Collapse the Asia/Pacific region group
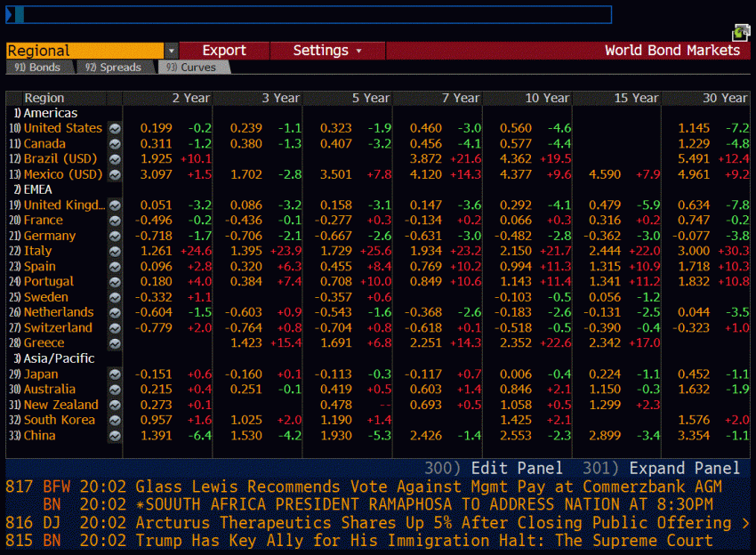 (x=54, y=358)
